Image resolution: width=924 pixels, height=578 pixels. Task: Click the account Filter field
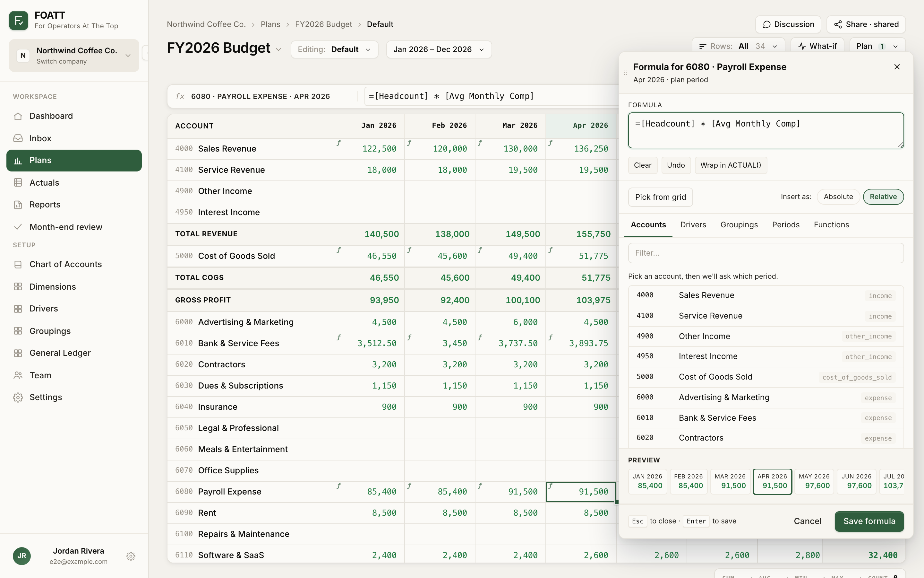point(766,253)
